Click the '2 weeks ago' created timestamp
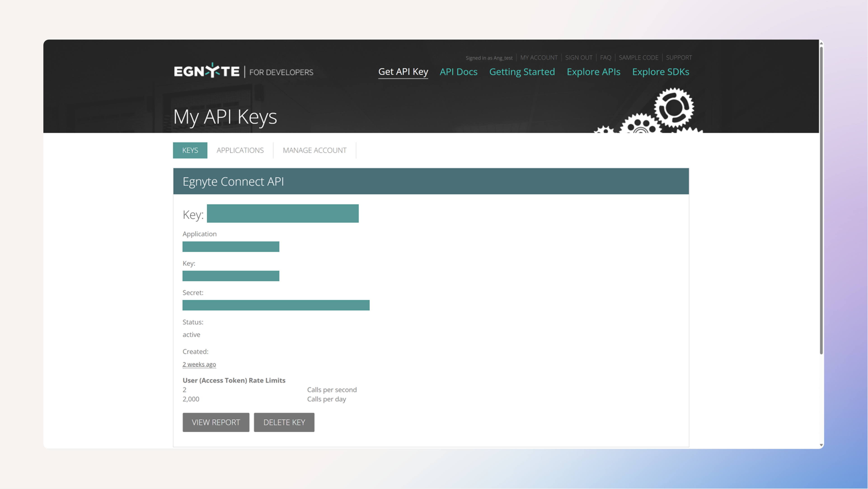The width and height of the screenshot is (868, 489). 199,364
